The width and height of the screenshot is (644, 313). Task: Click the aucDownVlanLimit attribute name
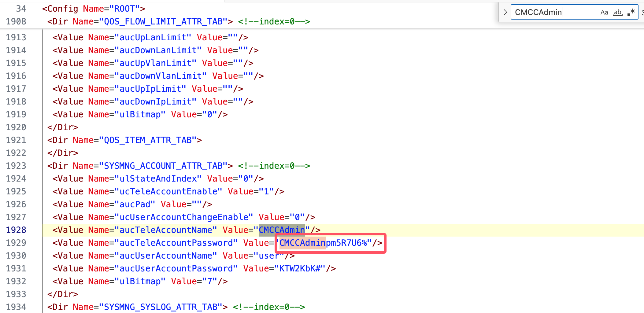tap(161, 76)
